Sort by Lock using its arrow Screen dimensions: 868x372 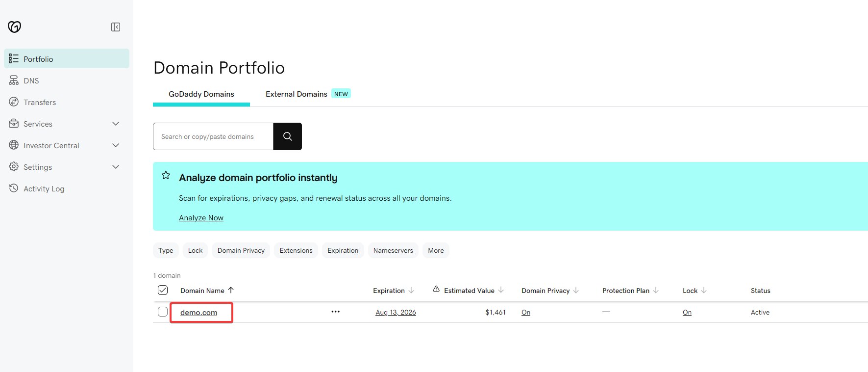pyautogui.click(x=704, y=291)
